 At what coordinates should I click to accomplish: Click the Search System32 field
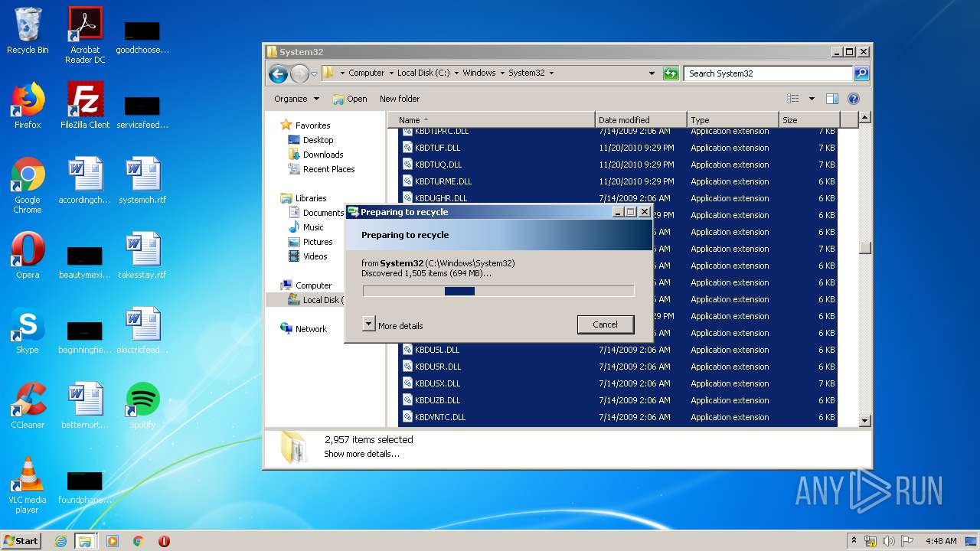(768, 73)
